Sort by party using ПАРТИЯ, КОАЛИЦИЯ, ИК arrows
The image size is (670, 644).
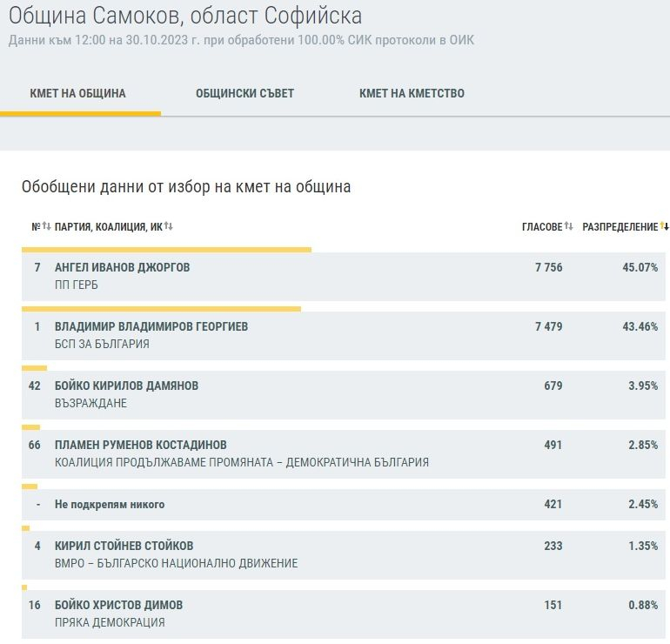168,226
